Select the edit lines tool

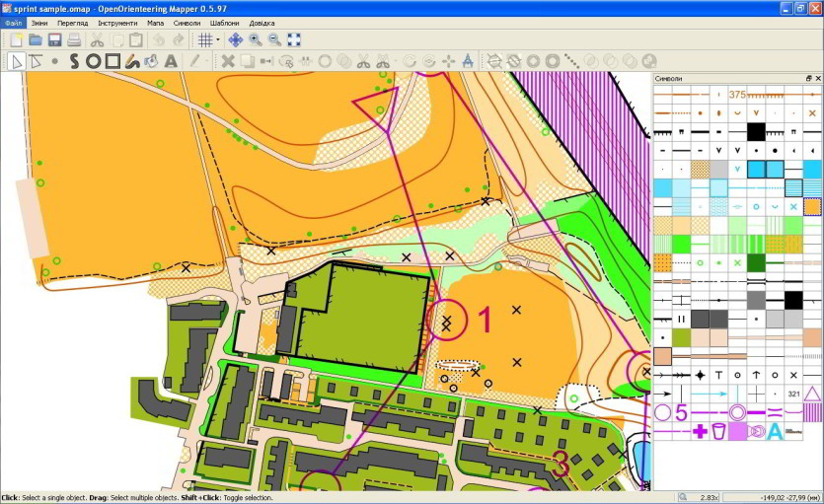click(x=36, y=61)
